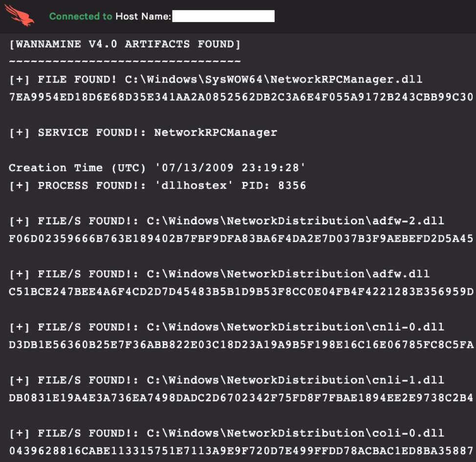Click the hash starting with DB0831E1
Screen dimensions: 476x462
coord(241,397)
